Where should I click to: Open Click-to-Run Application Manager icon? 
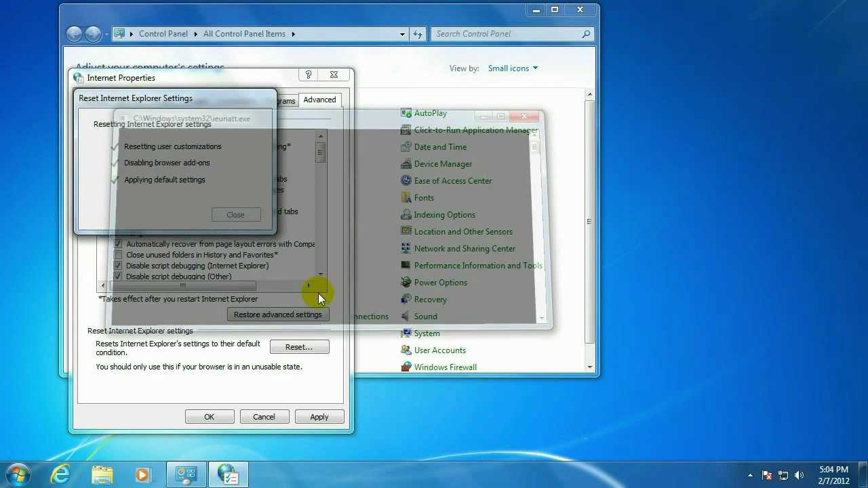point(406,130)
